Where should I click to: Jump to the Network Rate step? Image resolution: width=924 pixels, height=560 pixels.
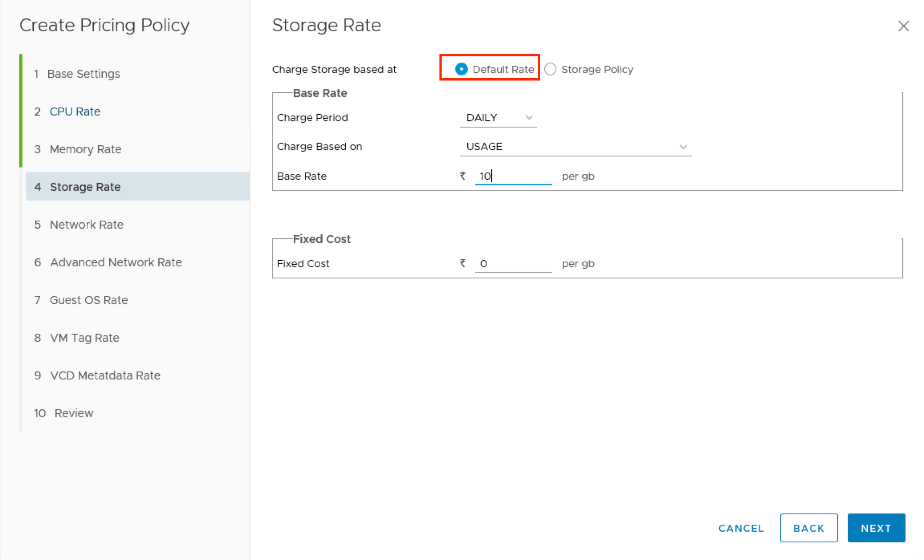tap(87, 224)
